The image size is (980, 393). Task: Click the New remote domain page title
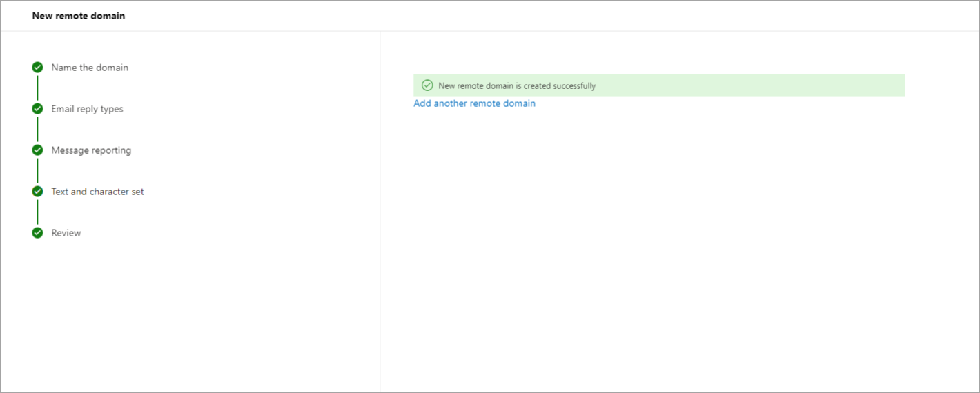pyautogui.click(x=79, y=16)
